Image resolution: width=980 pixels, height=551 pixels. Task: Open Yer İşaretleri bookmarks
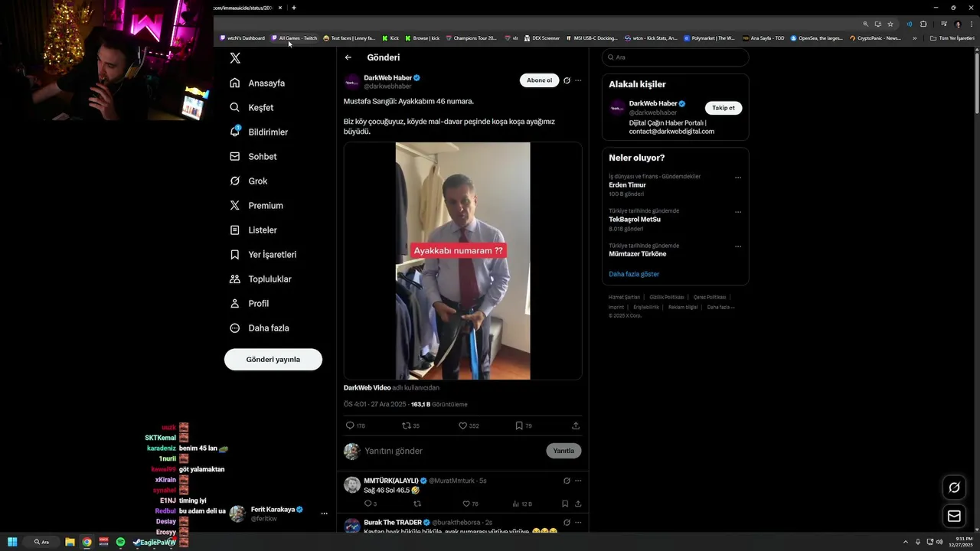point(263,254)
